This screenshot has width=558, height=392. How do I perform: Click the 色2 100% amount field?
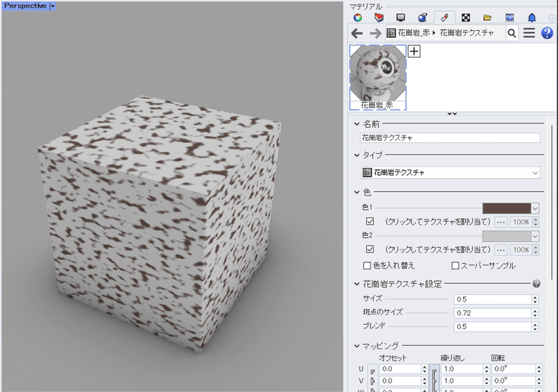[x=521, y=250]
